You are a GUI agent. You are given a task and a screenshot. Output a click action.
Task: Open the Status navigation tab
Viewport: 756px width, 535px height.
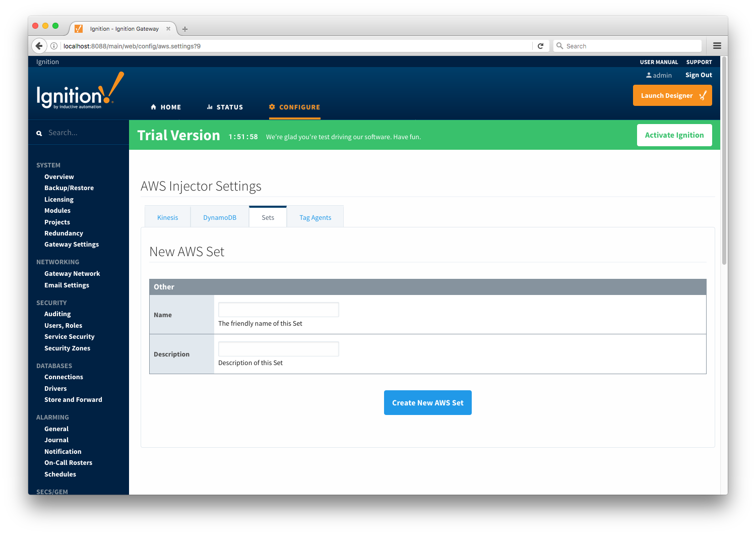click(x=225, y=107)
